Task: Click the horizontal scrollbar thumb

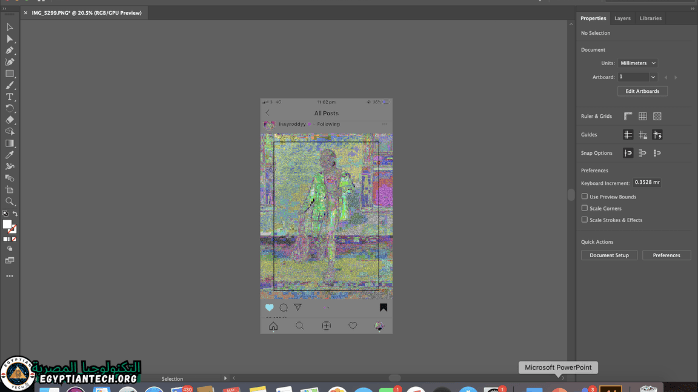Action: tap(394, 378)
